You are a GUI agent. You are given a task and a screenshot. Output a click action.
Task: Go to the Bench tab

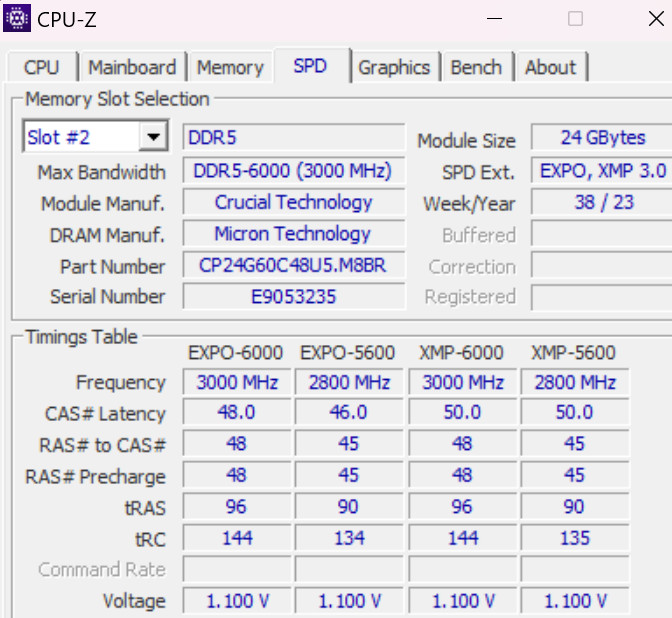(x=476, y=67)
